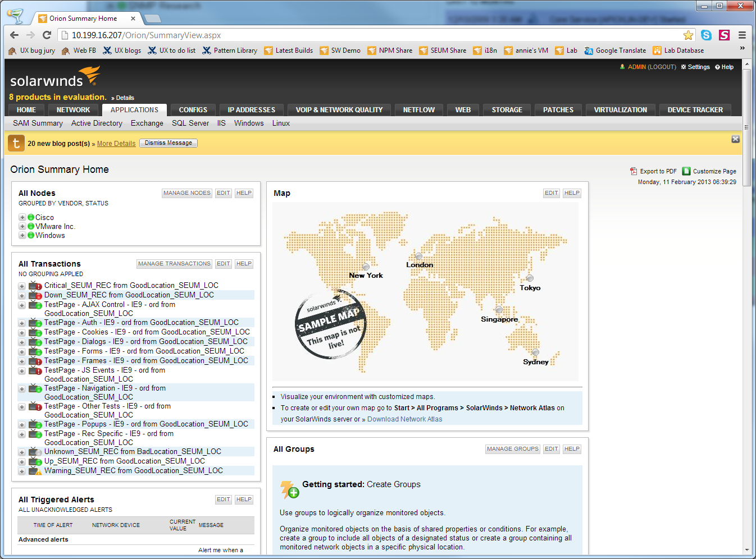This screenshot has height=559, width=756.
Task: Expand TestPage - Cookies - IE9 transaction
Action: (22, 333)
